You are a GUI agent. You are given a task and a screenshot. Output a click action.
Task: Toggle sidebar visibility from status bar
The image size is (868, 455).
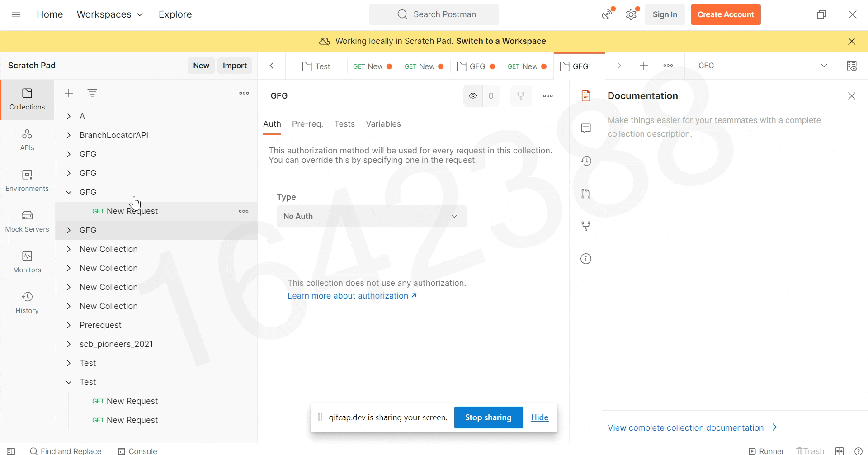click(x=11, y=451)
